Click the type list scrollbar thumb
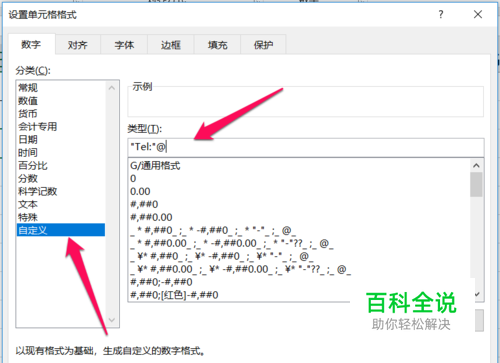This screenshot has width=500, height=363. click(476, 185)
